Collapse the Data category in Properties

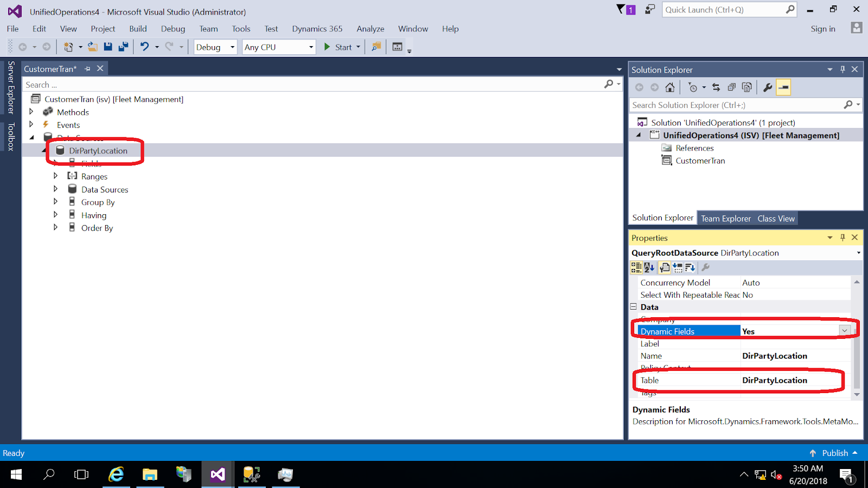(x=634, y=307)
